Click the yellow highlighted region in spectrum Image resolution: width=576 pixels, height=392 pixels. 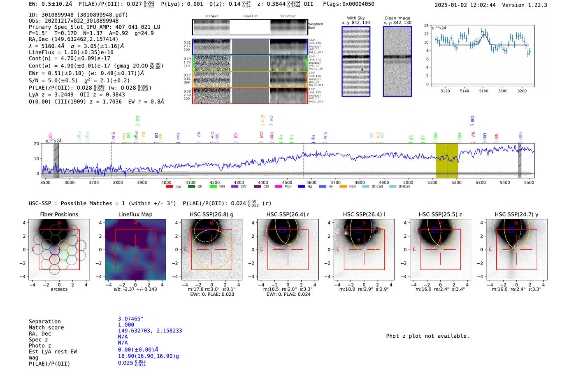click(447, 160)
